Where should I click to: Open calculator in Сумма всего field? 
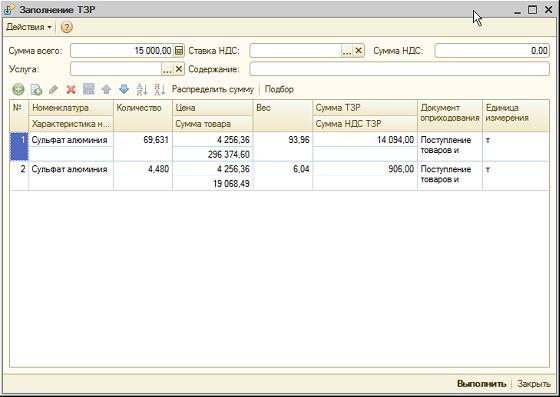pyautogui.click(x=179, y=51)
